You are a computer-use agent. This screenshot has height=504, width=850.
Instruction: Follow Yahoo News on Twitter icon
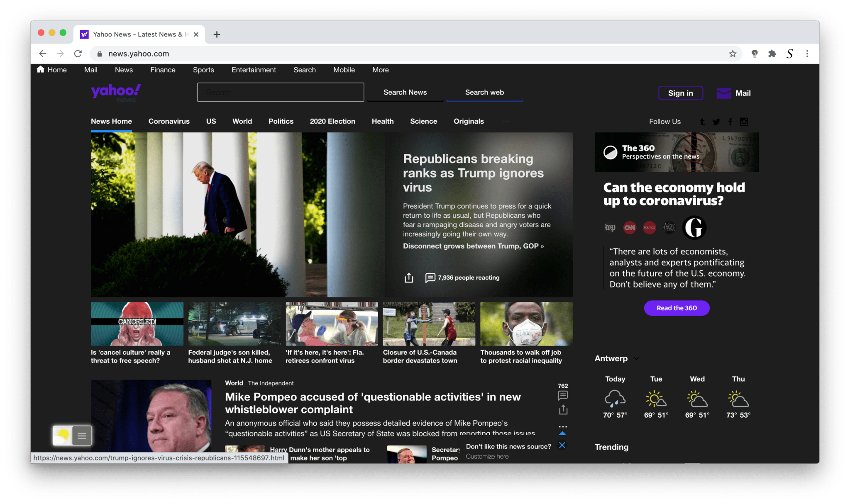pyautogui.click(x=716, y=122)
